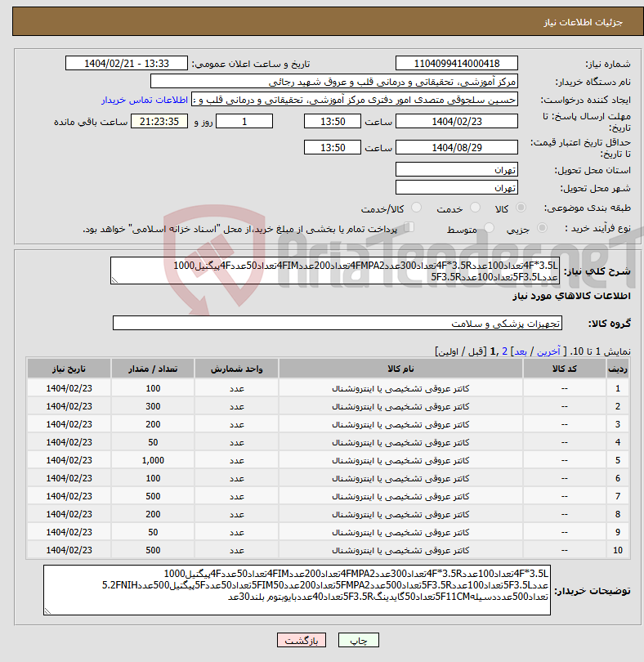Click the تعداد / مقدار column header
The image size is (644, 662).
[x=153, y=369]
